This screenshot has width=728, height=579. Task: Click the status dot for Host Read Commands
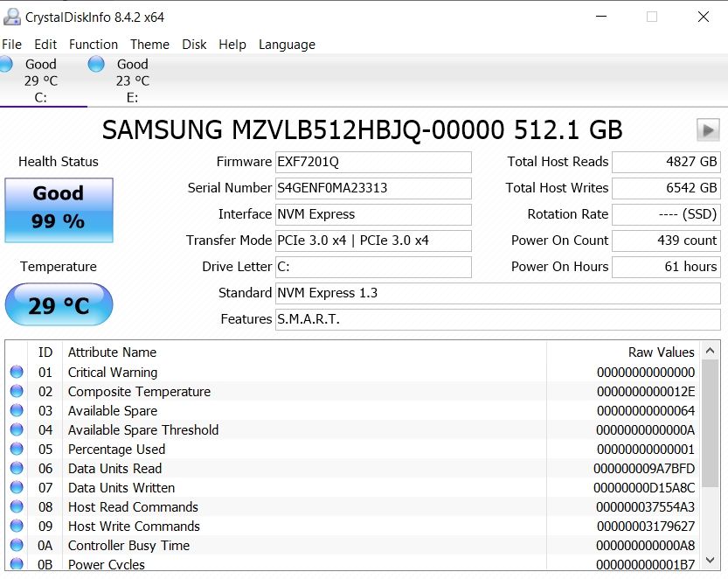[17, 506]
